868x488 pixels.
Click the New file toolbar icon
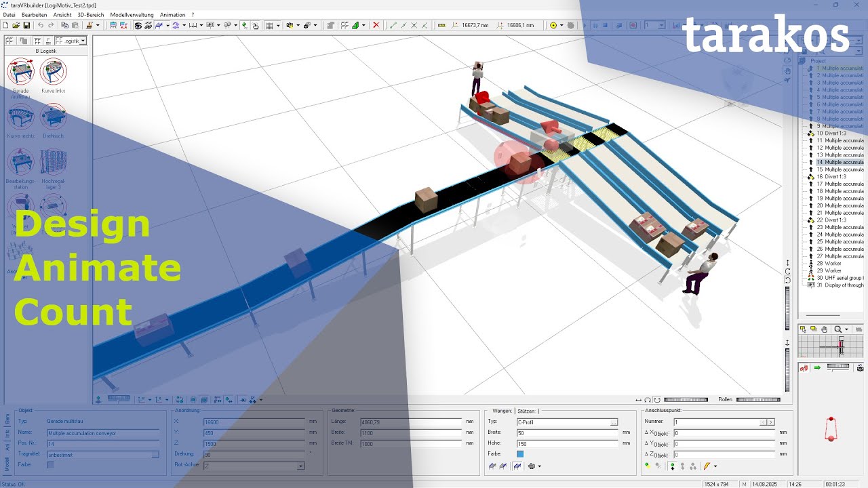pos(5,25)
